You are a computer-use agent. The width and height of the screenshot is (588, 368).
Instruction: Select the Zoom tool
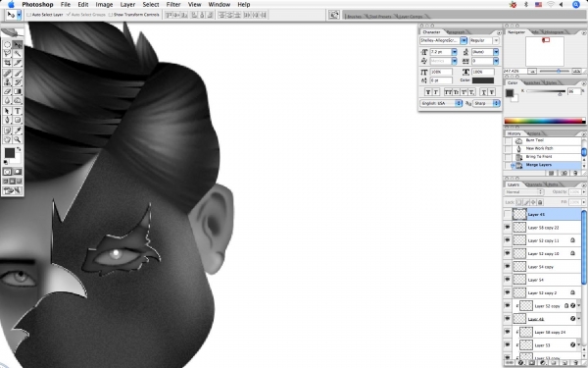coord(18,139)
